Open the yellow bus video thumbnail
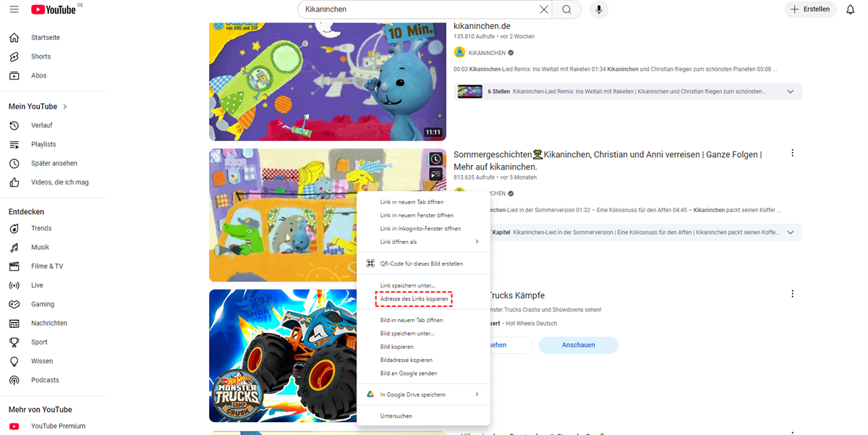The height and width of the screenshot is (435, 868). [x=283, y=216]
